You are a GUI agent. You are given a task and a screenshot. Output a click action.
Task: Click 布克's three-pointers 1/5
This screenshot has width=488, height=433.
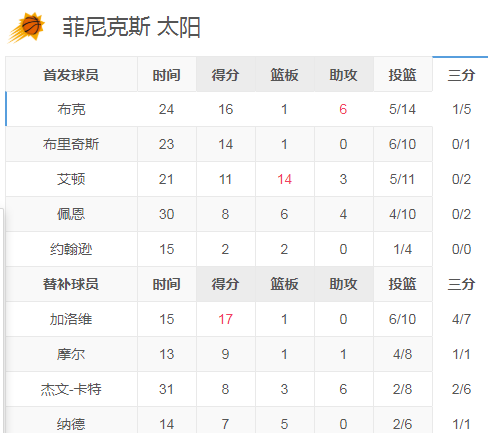(461, 109)
